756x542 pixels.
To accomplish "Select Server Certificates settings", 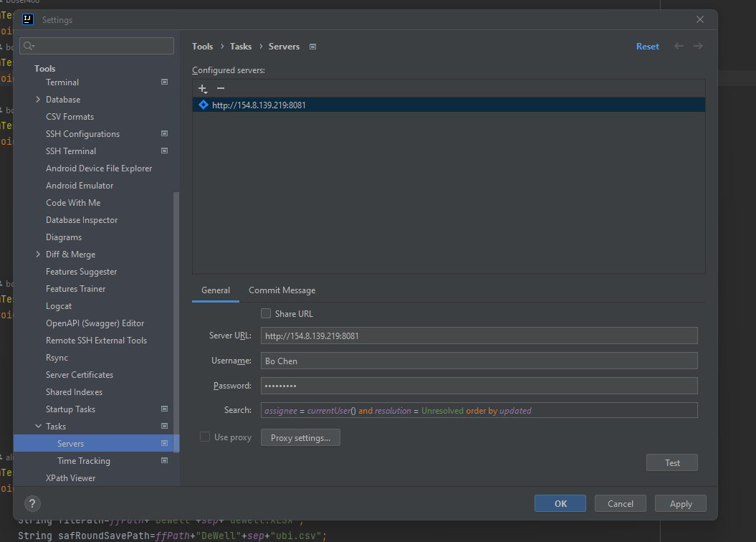I will (x=80, y=375).
